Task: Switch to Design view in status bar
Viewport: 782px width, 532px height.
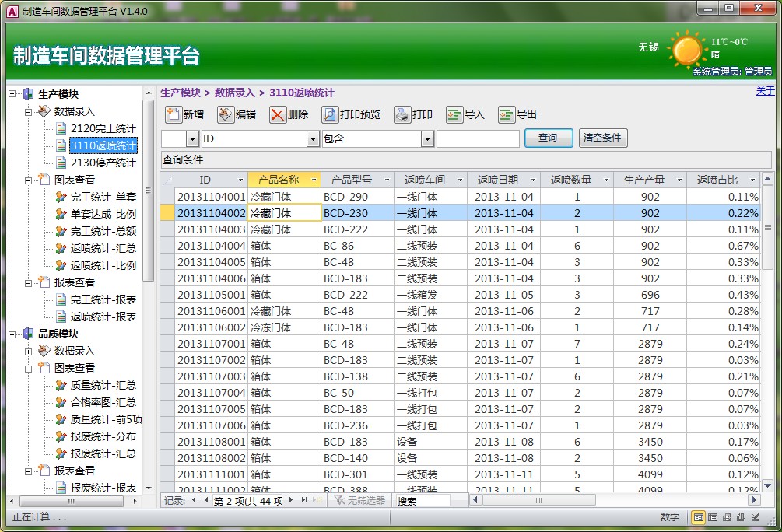Action: click(756, 517)
